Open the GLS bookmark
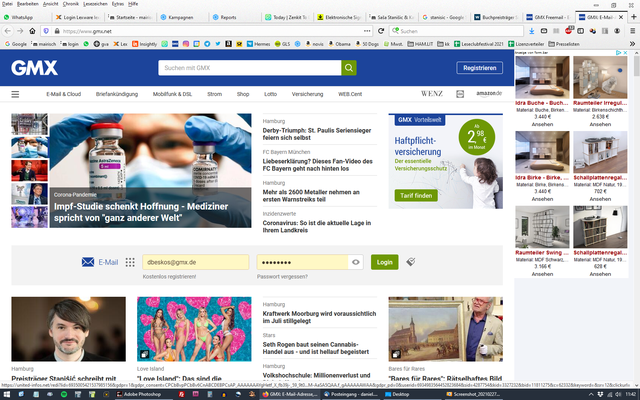Image resolution: width=640 pixels, height=400 pixels. pos(282,44)
